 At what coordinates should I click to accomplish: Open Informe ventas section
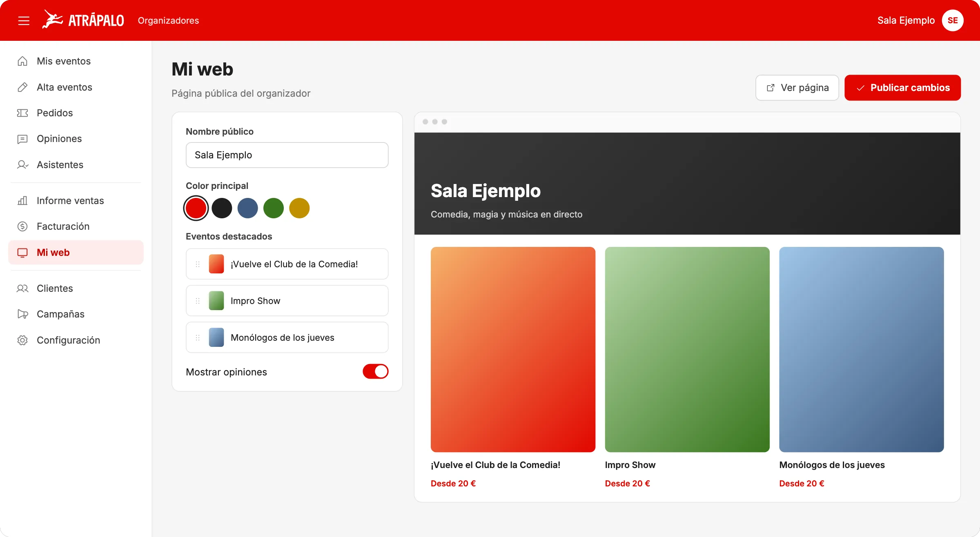pyautogui.click(x=76, y=201)
